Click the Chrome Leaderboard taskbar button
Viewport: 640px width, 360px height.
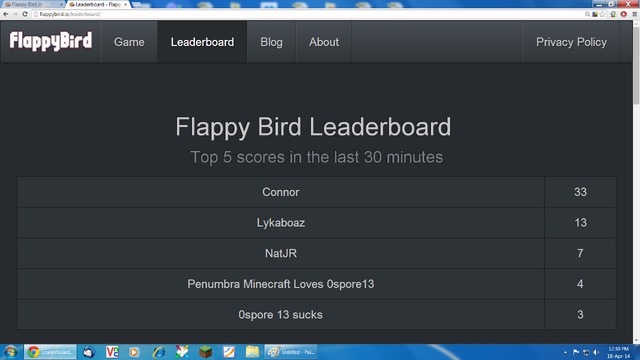click(x=50, y=352)
